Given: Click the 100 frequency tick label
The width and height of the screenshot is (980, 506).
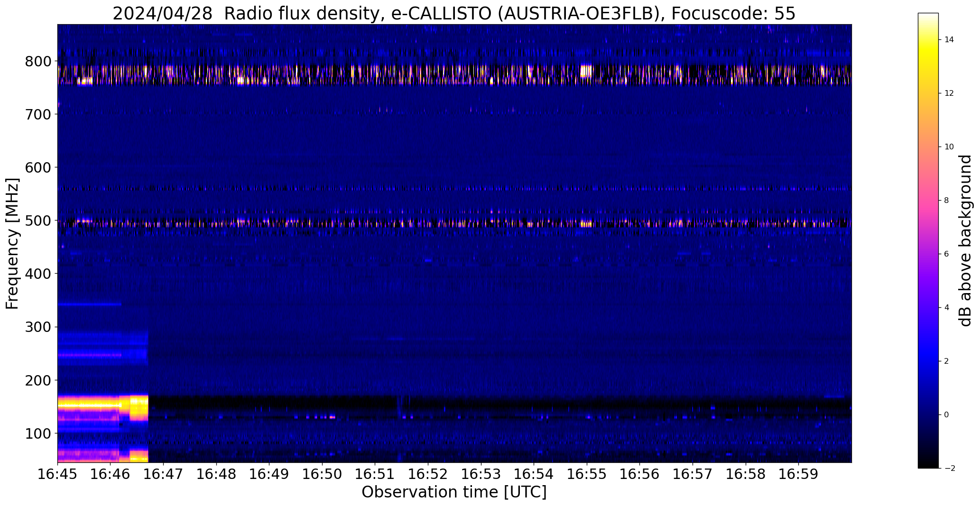Looking at the screenshot, I should coord(38,433).
